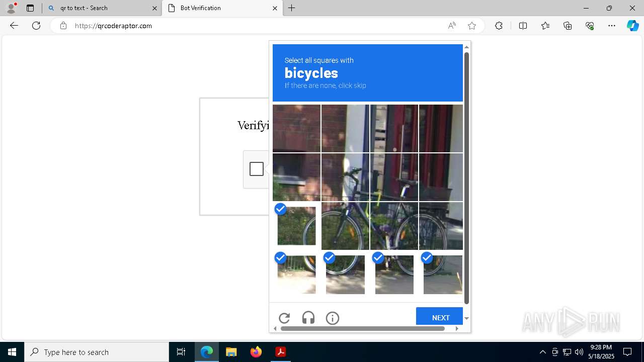Click the captcha horizontal scrollbar thumb
This screenshot has width=644, height=362.
[x=362, y=328]
